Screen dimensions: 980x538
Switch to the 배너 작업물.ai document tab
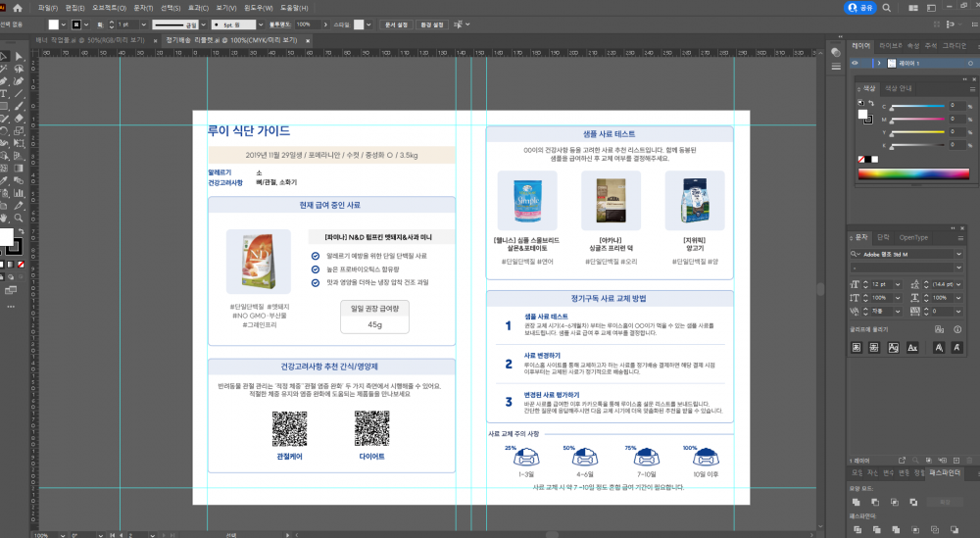pos(89,40)
